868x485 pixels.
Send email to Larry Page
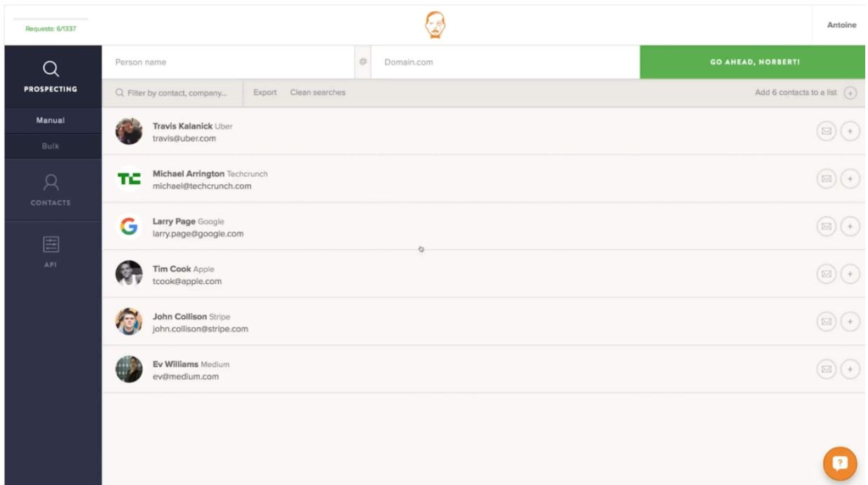827,226
